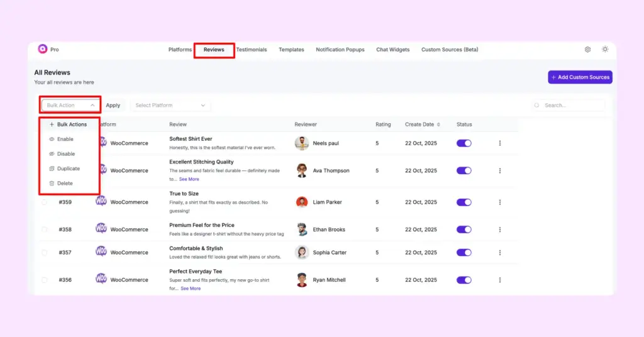Check the box for review #357
This screenshot has height=337, width=644.
coord(45,253)
